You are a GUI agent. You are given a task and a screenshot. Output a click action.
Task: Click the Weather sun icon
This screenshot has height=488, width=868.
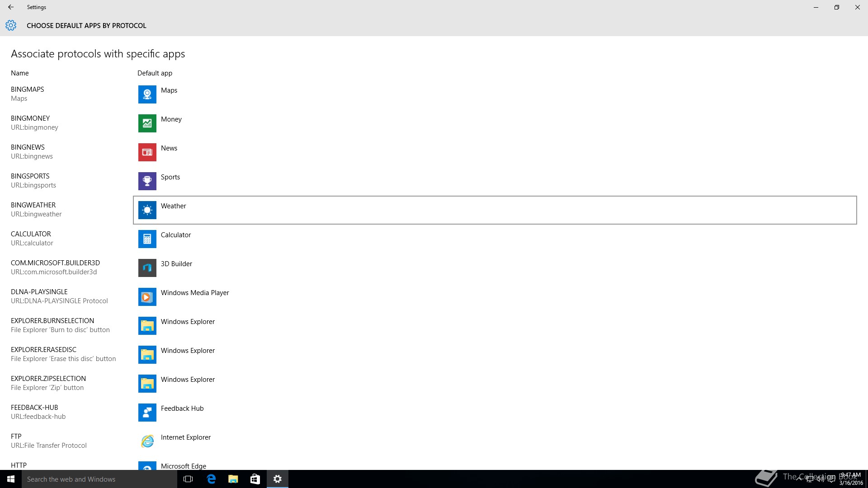pos(147,210)
